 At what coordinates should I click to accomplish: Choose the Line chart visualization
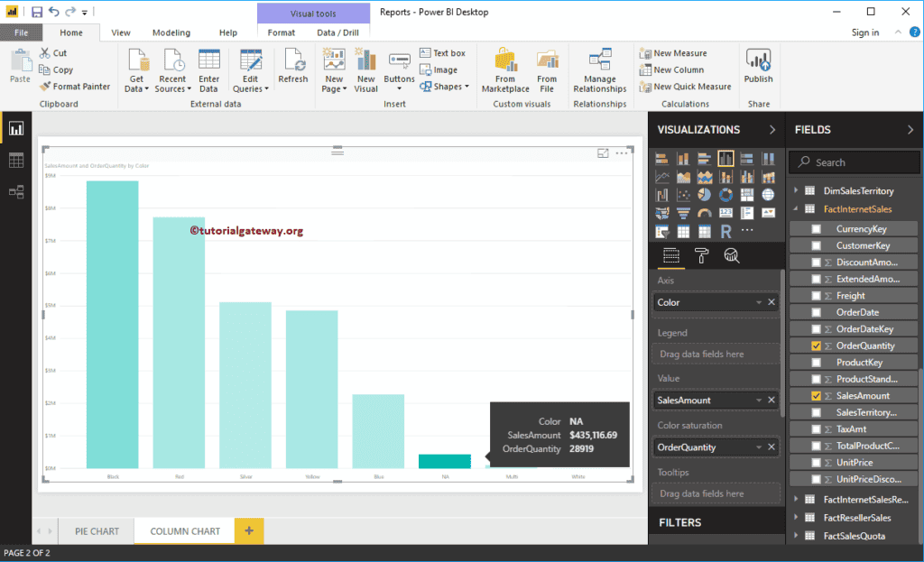coord(661,177)
